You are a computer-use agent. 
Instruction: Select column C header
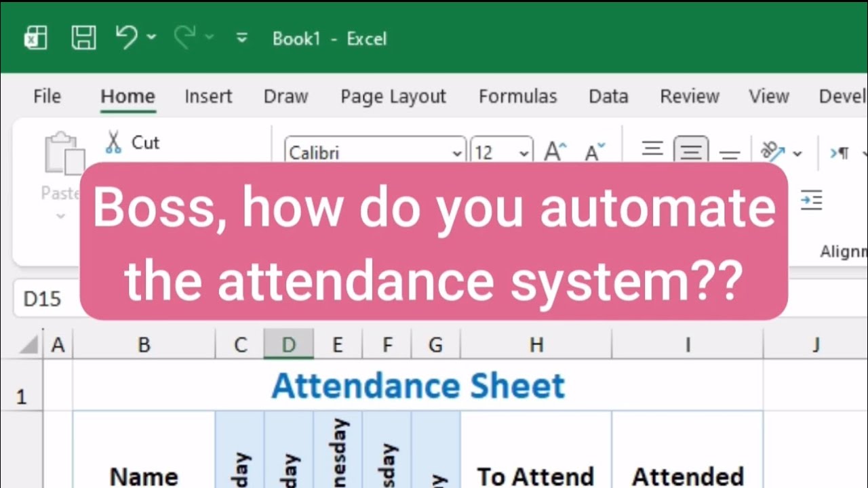click(x=240, y=345)
